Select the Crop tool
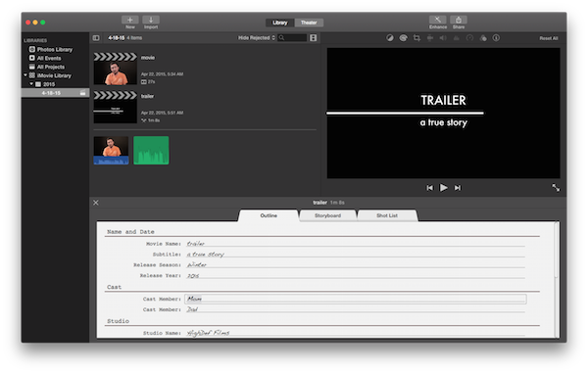Screen dimensions: 588x373 416,38
